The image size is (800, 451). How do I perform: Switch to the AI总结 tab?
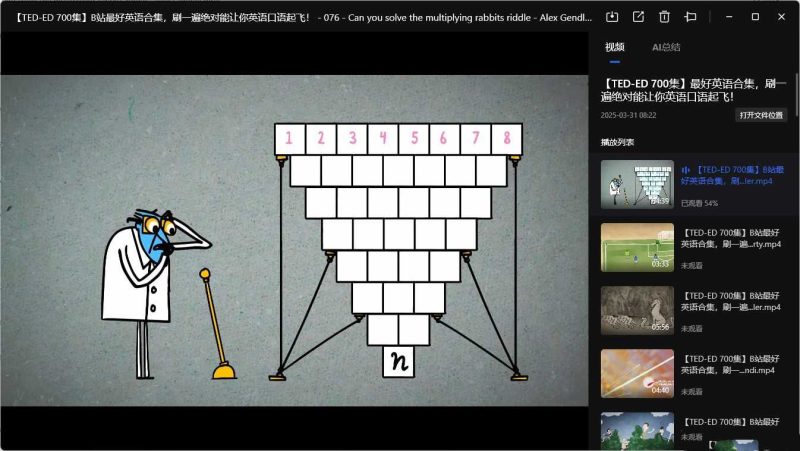tap(666, 47)
